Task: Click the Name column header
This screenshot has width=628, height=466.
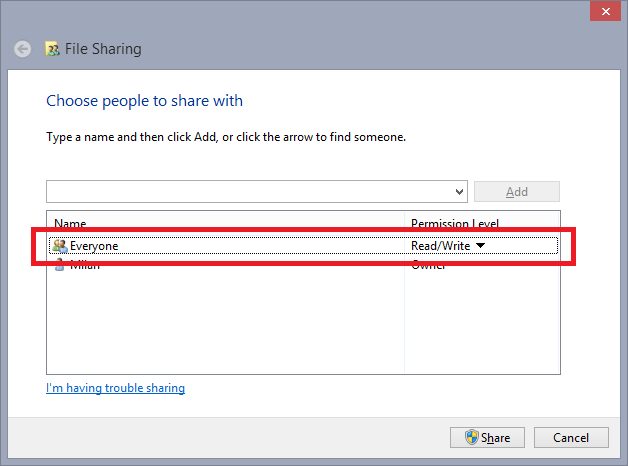Action: (68, 223)
